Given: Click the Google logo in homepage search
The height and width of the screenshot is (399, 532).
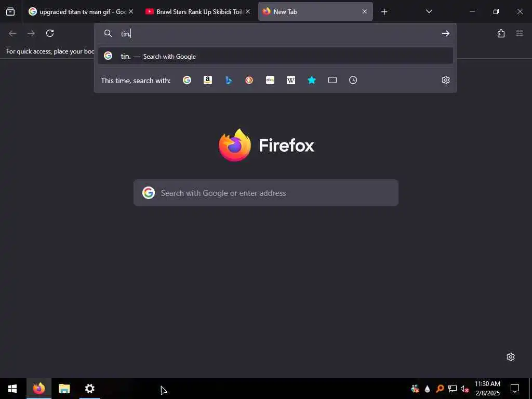Looking at the screenshot, I should (149, 193).
